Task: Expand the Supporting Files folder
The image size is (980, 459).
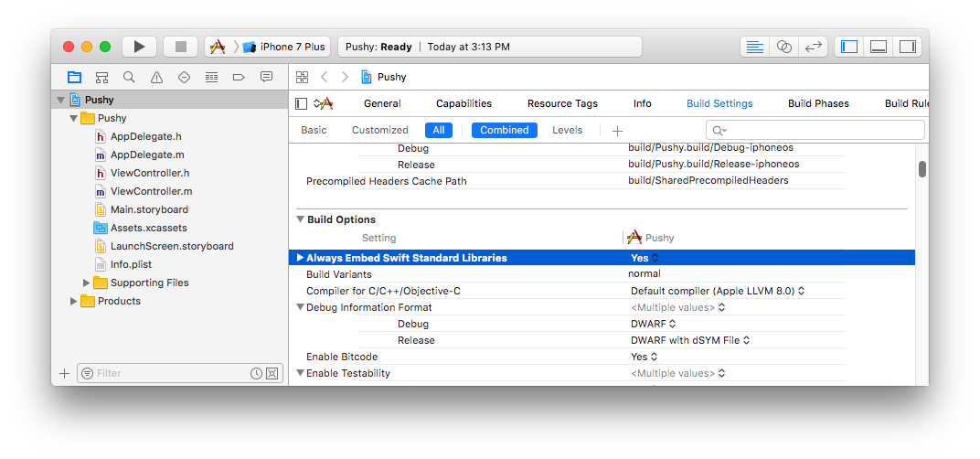Action: tap(86, 283)
